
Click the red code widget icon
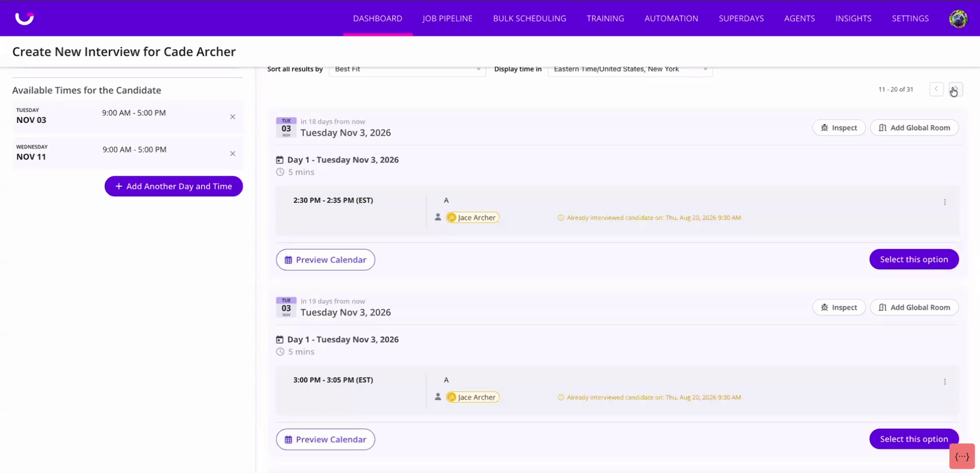(962, 457)
